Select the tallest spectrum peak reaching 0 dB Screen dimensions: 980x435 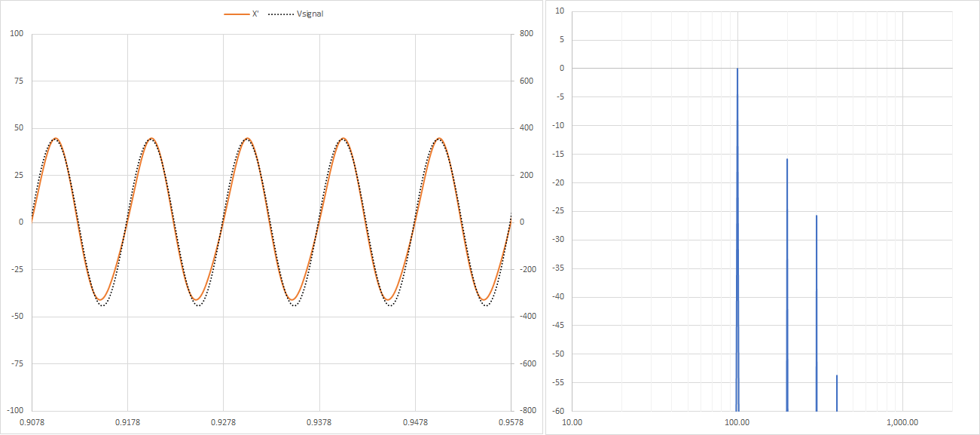pos(737,240)
